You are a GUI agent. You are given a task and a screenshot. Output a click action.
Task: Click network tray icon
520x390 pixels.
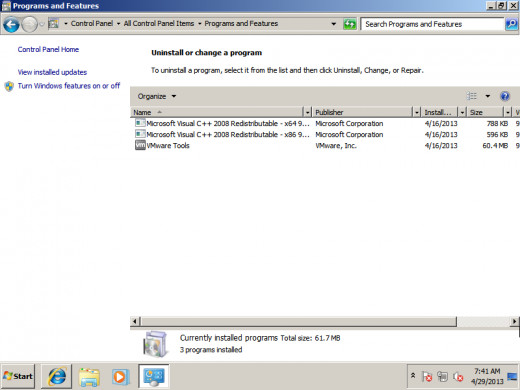tap(442, 376)
